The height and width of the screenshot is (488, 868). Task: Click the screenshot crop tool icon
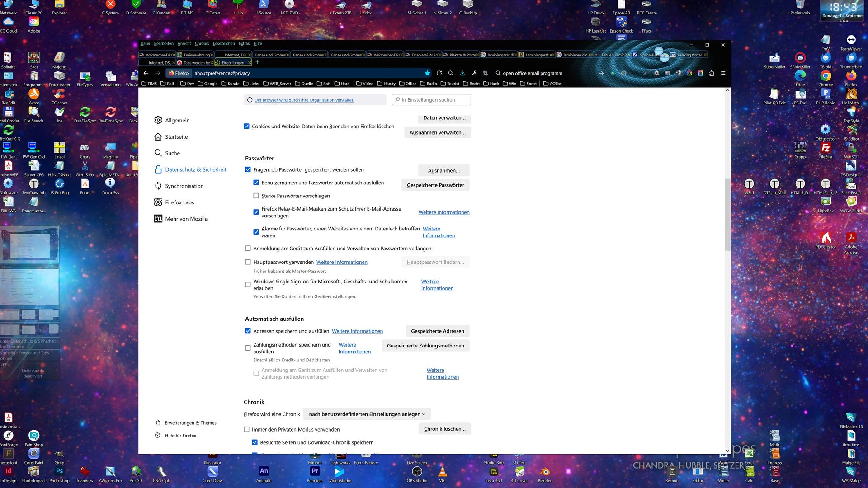click(485, 73)
